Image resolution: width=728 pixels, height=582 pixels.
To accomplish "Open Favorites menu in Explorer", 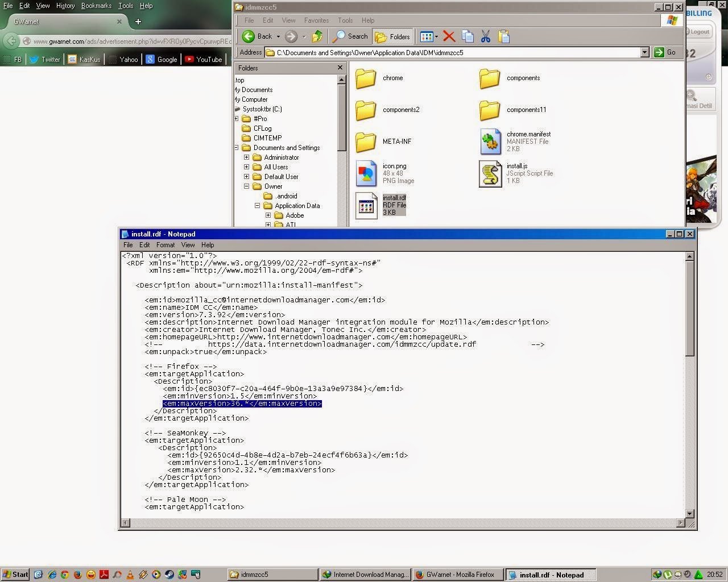I will coord(316,20).
